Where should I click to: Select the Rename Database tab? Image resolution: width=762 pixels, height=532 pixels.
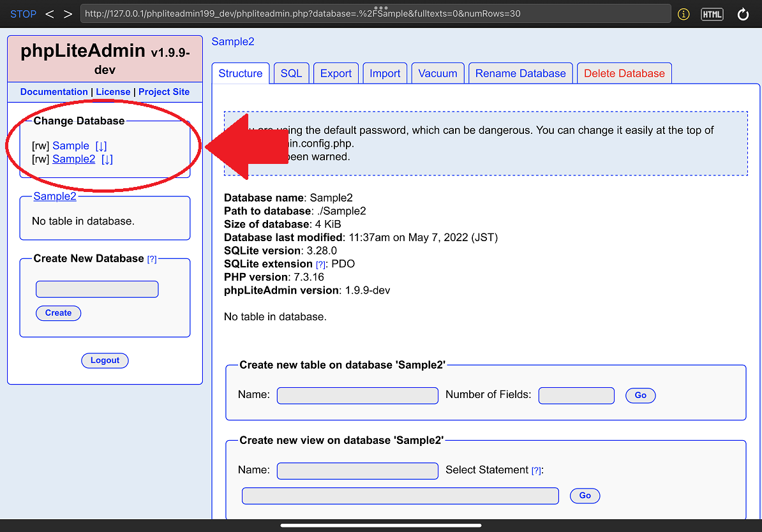[x=521, y=73]
